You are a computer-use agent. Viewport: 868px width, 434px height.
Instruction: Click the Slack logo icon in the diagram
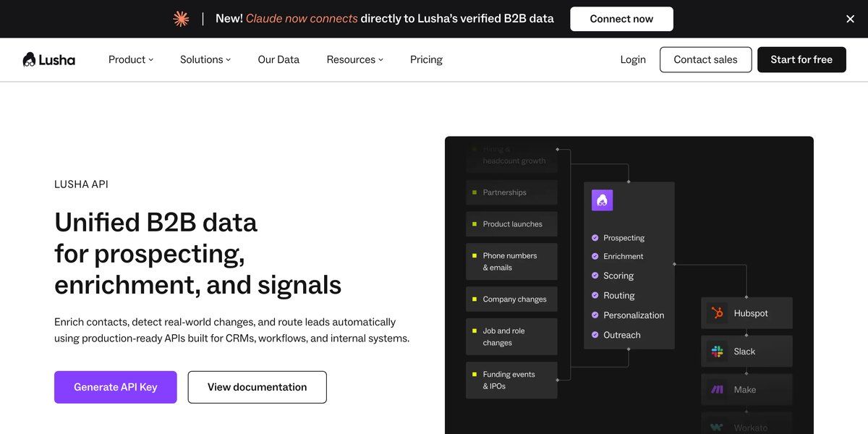717,352
